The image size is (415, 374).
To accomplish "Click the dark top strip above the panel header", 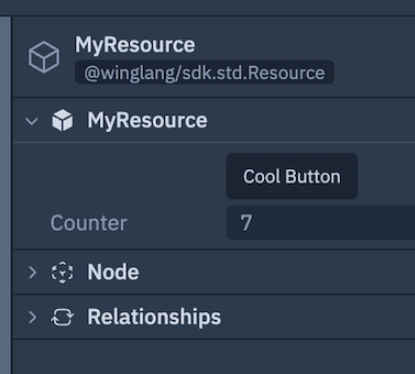I will click(x=207, y=7).
